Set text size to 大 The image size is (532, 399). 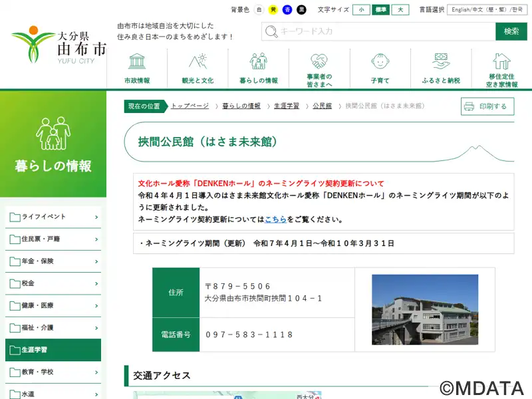(x=400, y=10)
